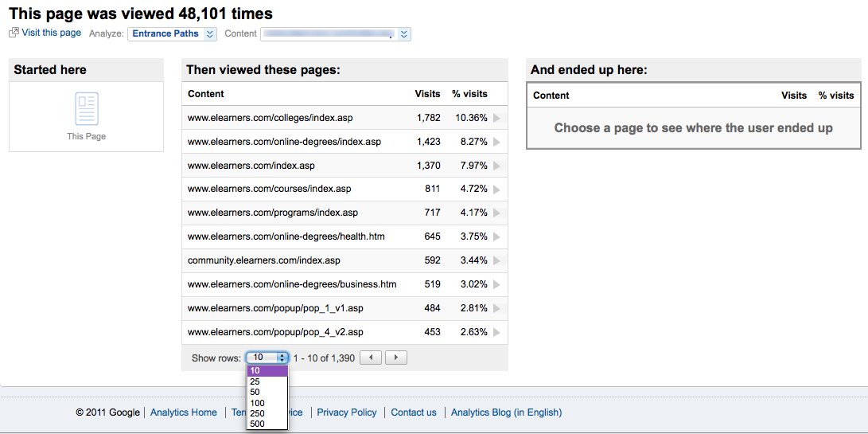Image resolution: width=868 pixels, height=434 pixels.
Task: Select the www.elearners.com/index.asp row
Action: (x=251, y=166)
